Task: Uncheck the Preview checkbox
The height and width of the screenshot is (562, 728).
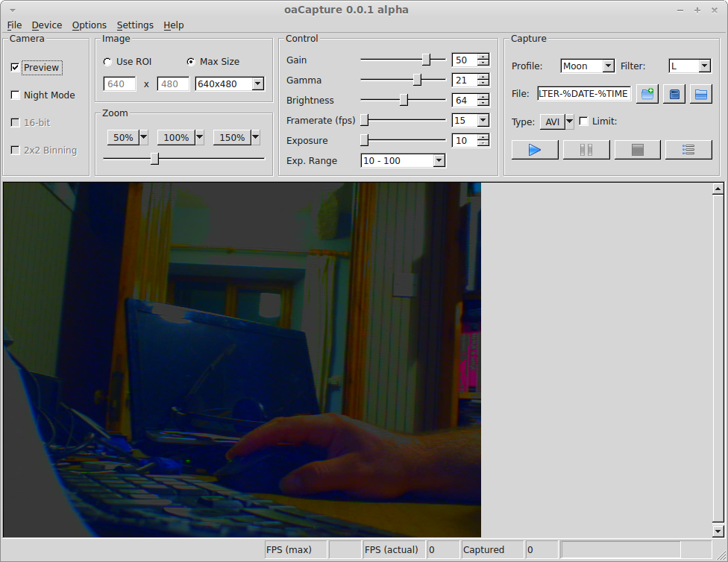Action: pos(16,68)
